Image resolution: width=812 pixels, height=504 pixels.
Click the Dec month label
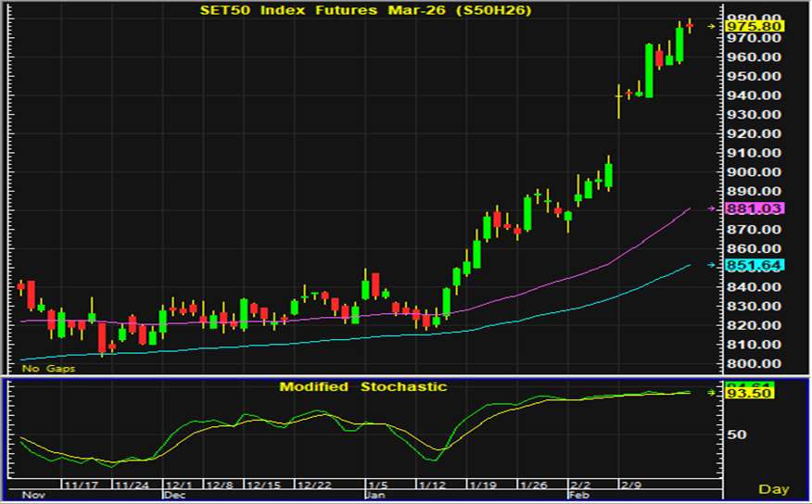coord(176,497)
